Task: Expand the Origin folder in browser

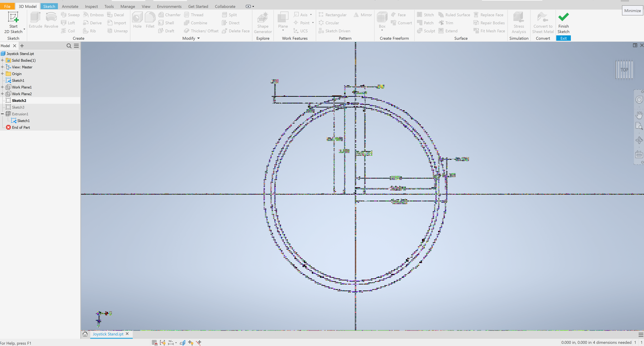Action: [3, 74]
